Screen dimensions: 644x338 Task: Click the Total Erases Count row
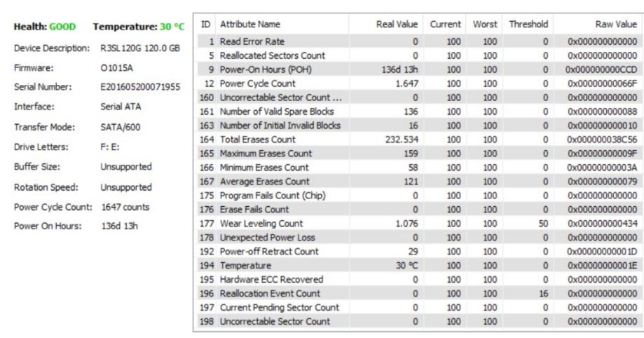pos(419,140)
